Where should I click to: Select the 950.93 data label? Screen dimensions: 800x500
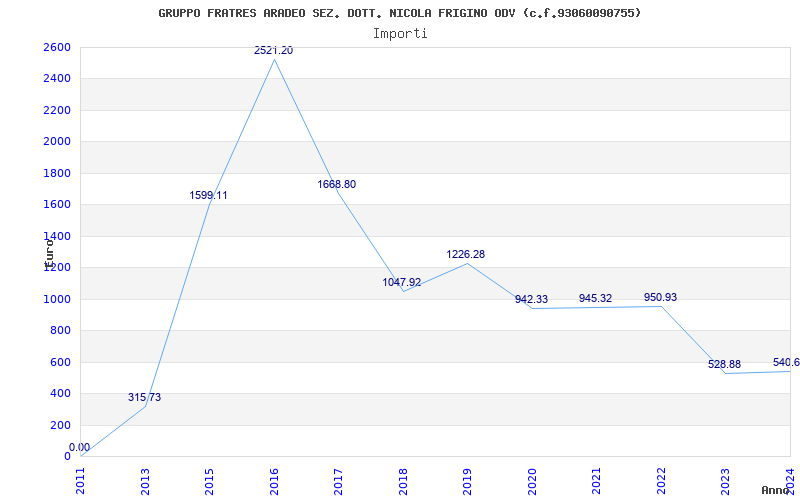coord(660,297)
